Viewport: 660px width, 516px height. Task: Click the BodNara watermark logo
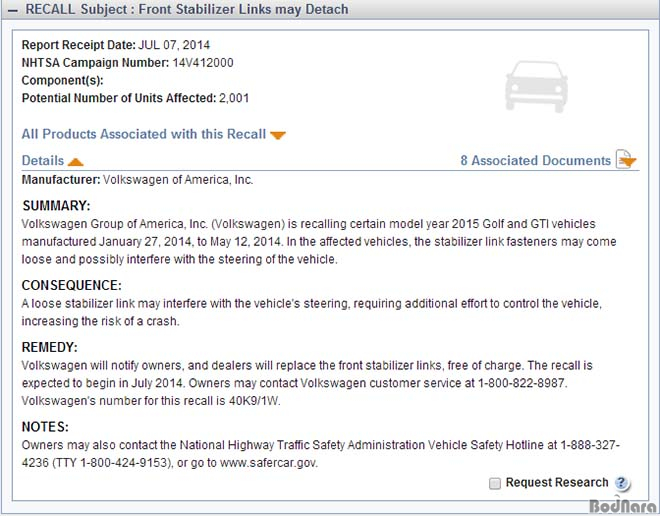tap(623, 505)
